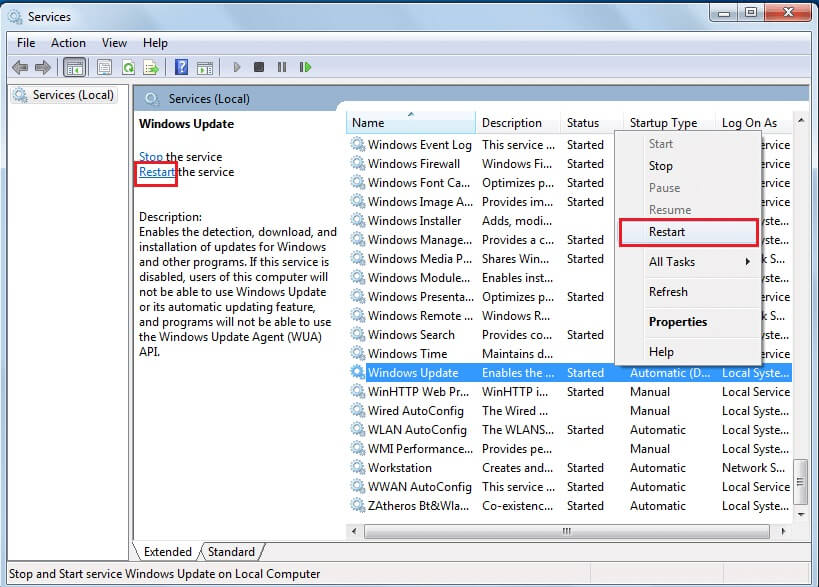819x587 pixels.
Task: Open the View menu
Action: point(114,43)
